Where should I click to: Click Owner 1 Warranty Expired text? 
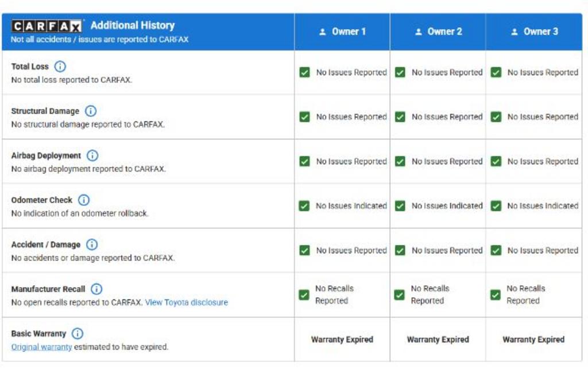point(342,340)
